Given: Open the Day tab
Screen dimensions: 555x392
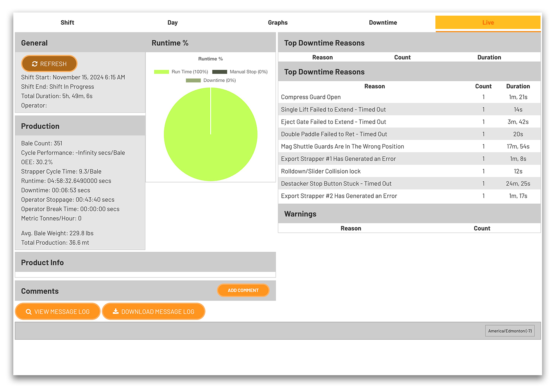Looking at the screenshot, I should coord(172,23).
